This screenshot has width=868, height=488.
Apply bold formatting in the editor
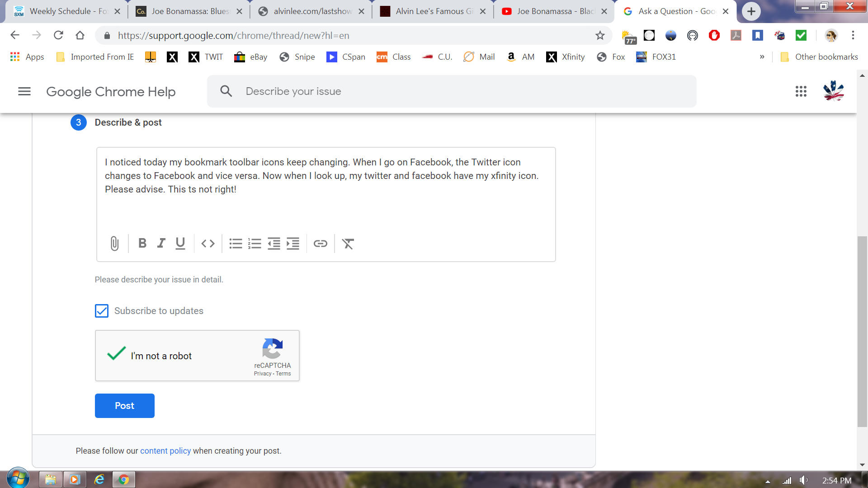click(x=142, y=244)
